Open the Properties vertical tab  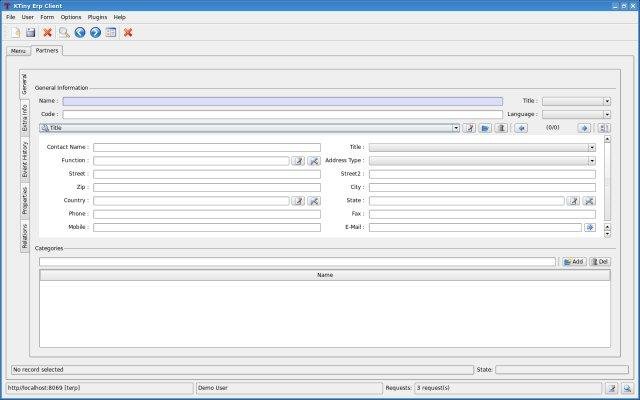coord(24,201)
